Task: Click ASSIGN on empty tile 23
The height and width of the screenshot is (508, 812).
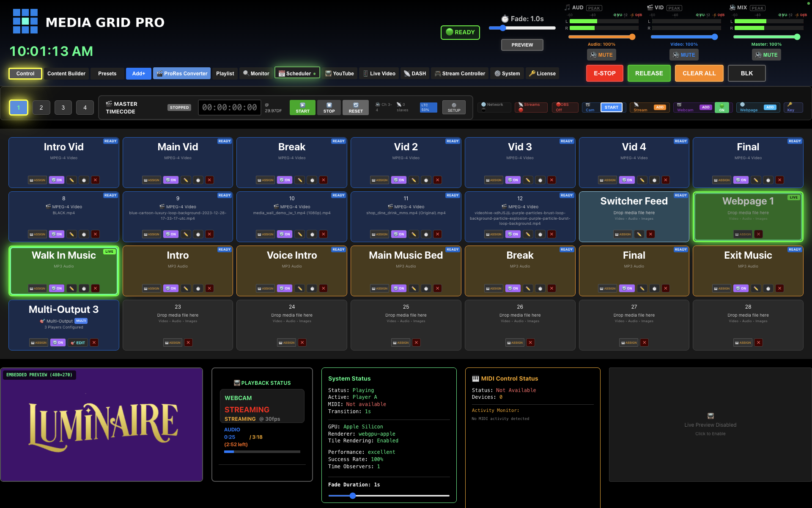Action: click(173, 342)
